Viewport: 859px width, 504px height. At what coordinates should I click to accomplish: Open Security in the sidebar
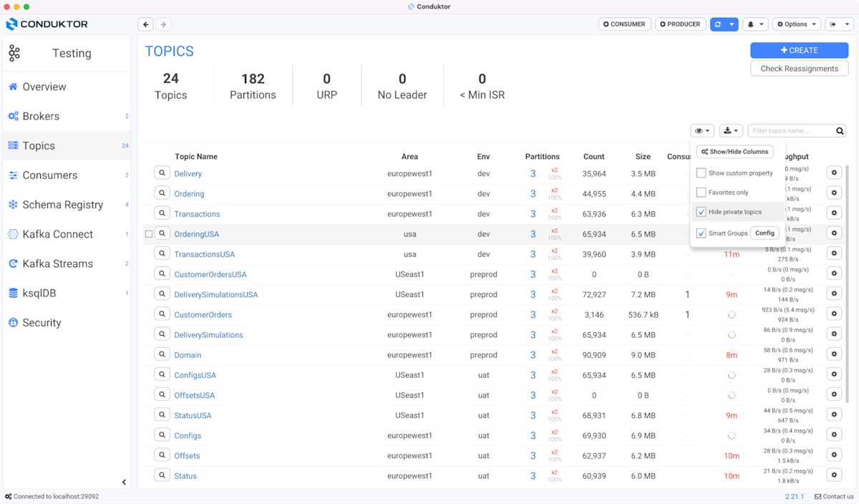tap(67, 323)
